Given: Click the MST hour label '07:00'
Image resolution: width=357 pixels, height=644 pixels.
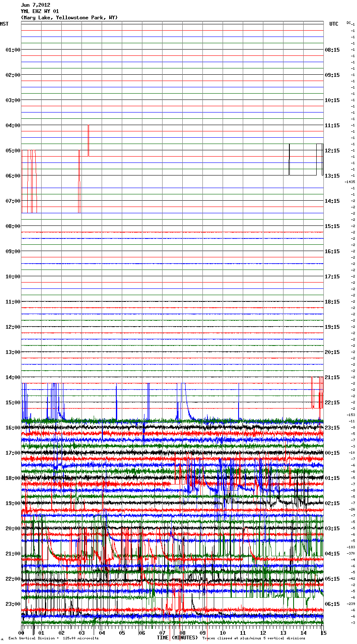Looking at the screenshot, I should point(13,201).
